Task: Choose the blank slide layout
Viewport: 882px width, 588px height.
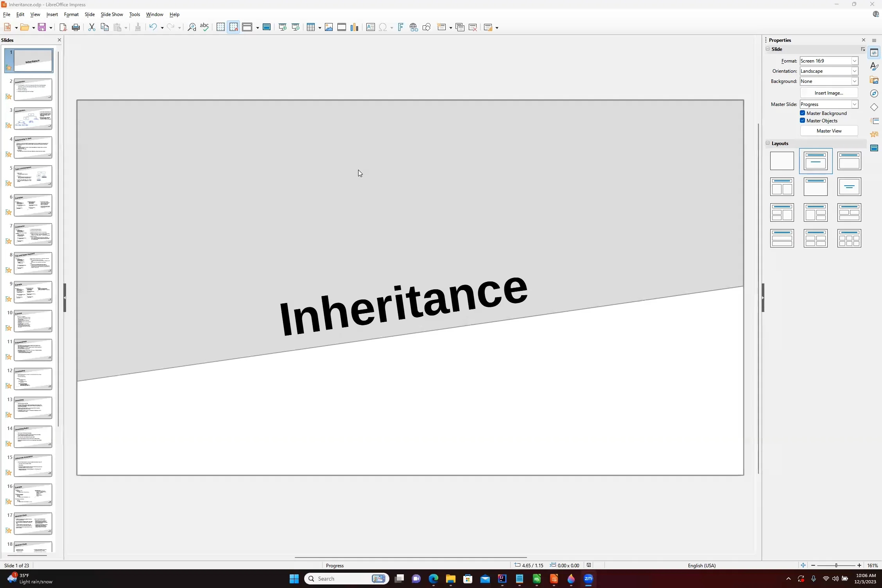Action: point(782,161)
